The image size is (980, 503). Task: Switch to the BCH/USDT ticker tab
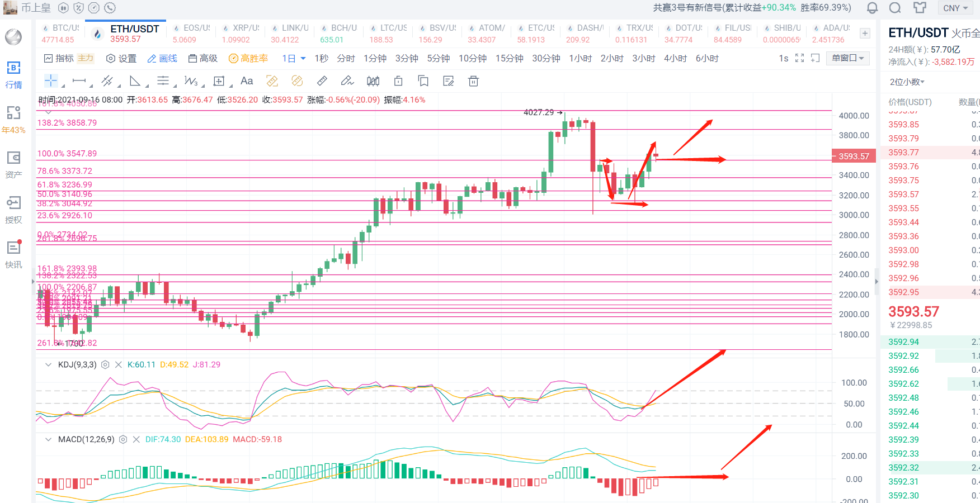coord(338,34)
